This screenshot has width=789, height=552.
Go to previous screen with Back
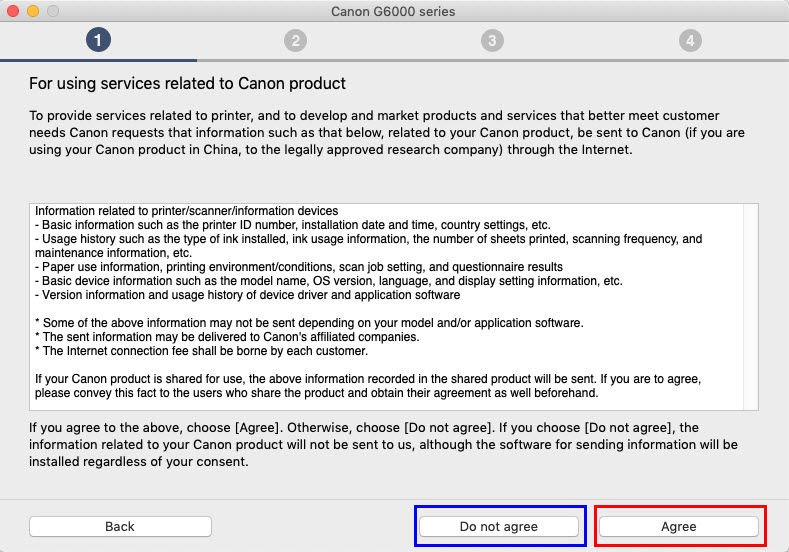pos(120,526)
